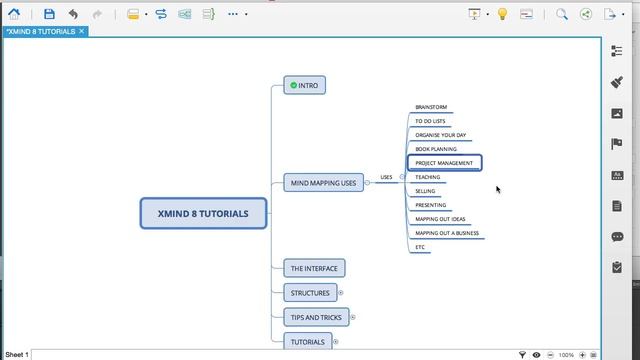Zoom out with the minus button
Image resolution: width=640 pixels, height=360 pixels.
pyautogui.click(x=550, y=355)
